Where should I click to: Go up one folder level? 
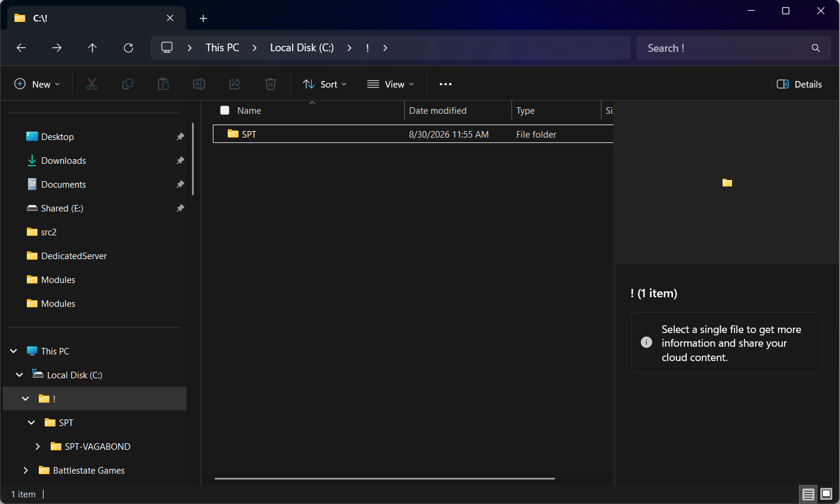coord(92,48)
